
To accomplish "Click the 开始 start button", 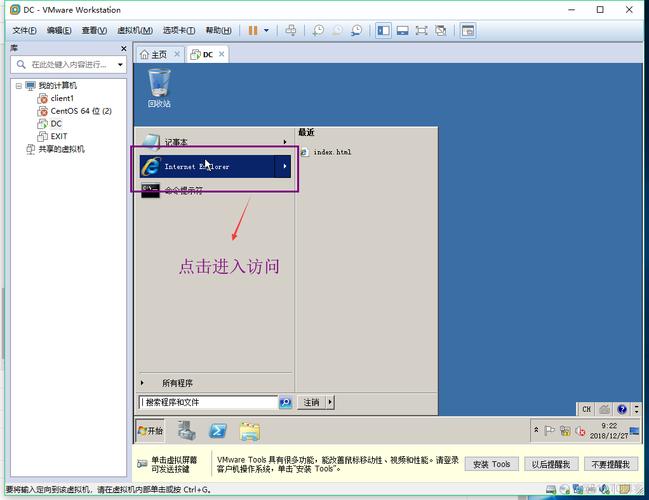I will (x=150, y=431).
